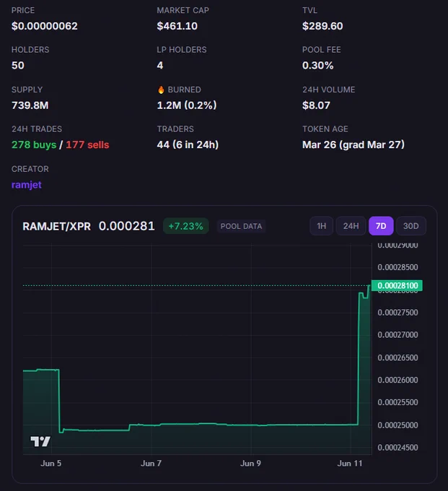Viewport: 448px width, 491px height.
Task: Click TVL value $289.60
Action: click(x=322, y=26)
